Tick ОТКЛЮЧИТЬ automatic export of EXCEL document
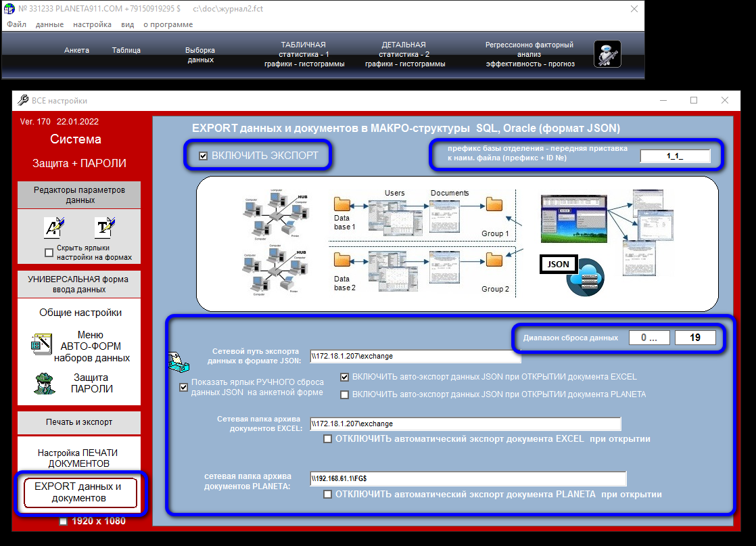756x546 pixels. coord(328,438)
